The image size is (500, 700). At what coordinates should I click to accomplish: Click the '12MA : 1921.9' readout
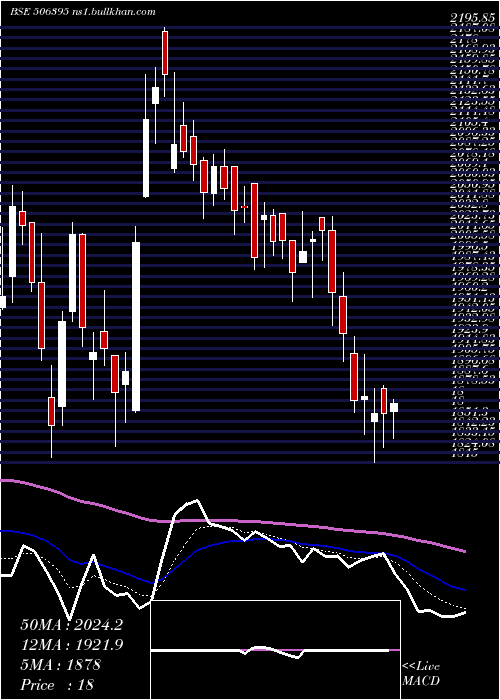coord(72,645)
